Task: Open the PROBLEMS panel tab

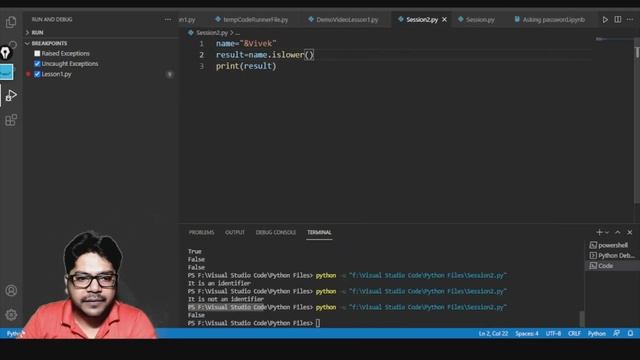Action: click(x=201, y=232)
